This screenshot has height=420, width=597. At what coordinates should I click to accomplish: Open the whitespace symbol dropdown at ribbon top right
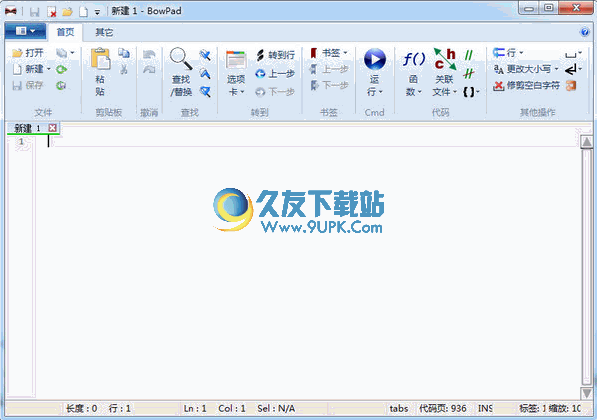click(x=573, y=53)
